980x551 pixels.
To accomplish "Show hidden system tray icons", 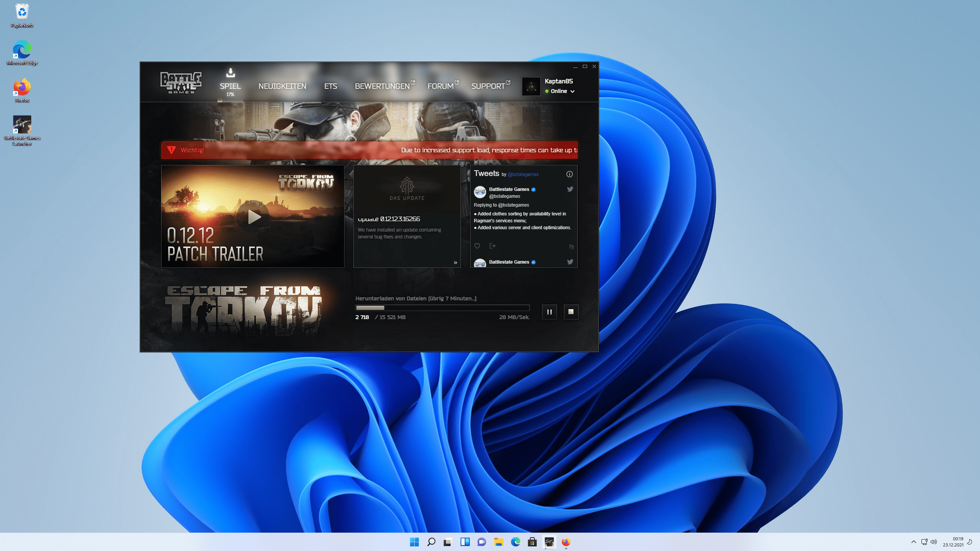I will [913, 542].
